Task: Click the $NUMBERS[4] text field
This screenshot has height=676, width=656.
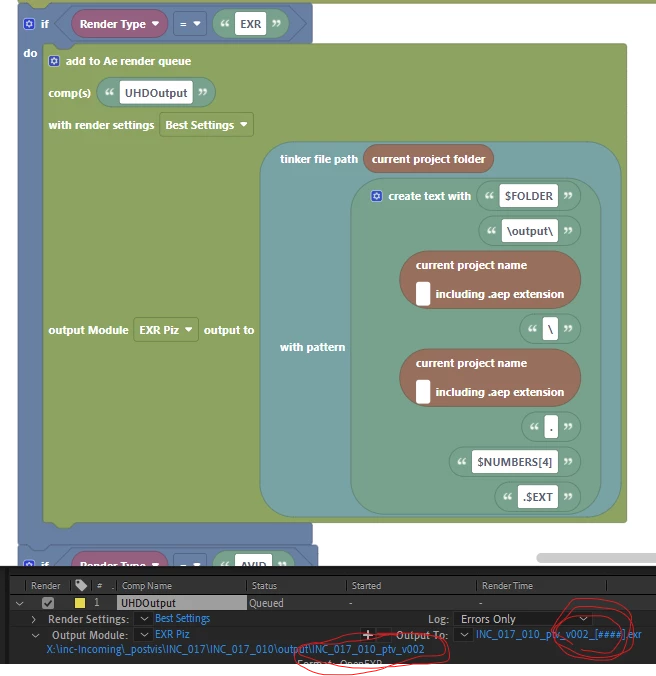Action: [x=515, y=462]
